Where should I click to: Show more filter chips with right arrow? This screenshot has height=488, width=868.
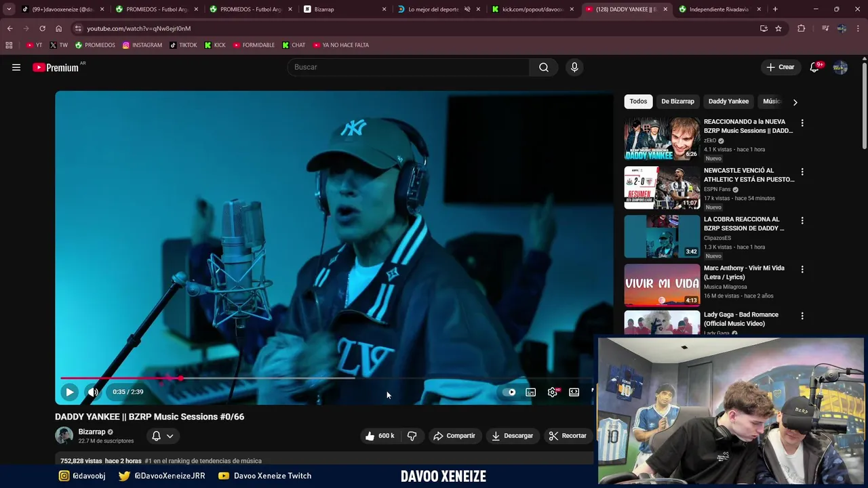[795, 102]
